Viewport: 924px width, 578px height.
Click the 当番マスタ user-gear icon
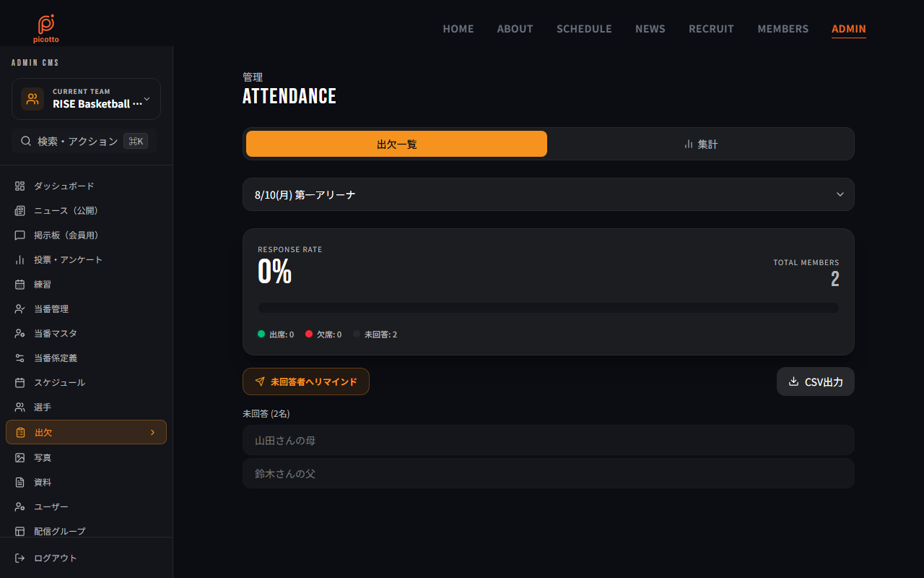click(20, 334)
